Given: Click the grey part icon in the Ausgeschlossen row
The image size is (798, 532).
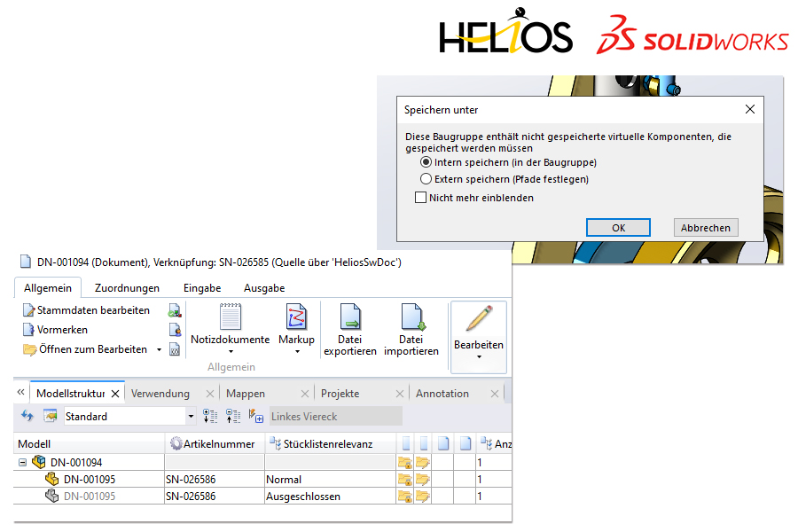Looking at the screenshot, I should pos(52,496).
